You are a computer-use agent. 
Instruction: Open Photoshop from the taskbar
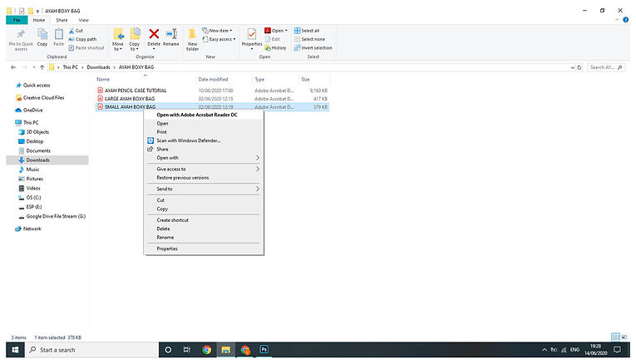[264, 350]
